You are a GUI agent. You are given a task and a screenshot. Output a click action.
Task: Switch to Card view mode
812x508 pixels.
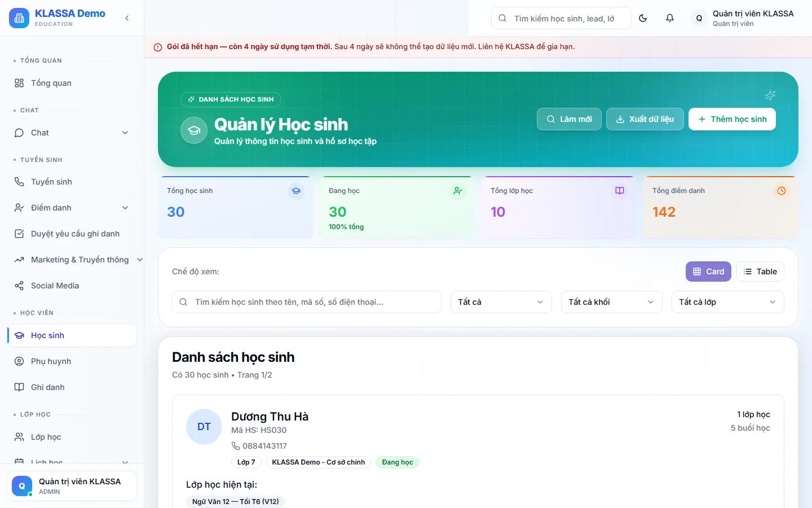point(708,271)
